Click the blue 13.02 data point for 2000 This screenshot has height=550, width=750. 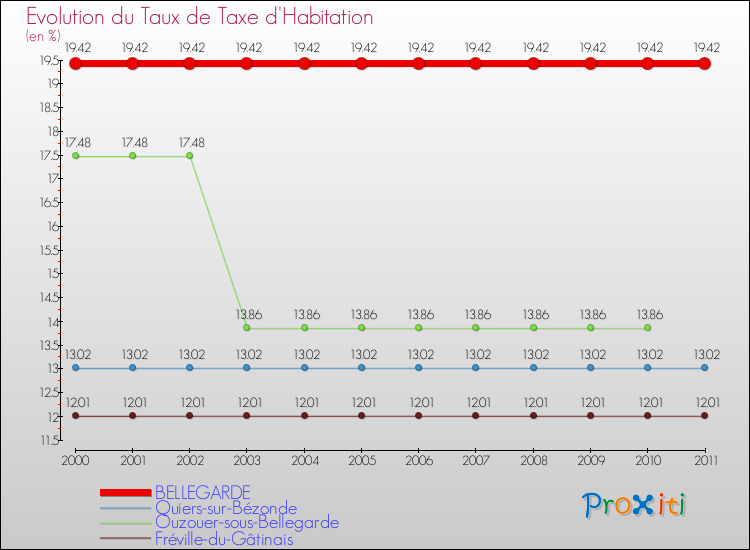tap(76, 368)
